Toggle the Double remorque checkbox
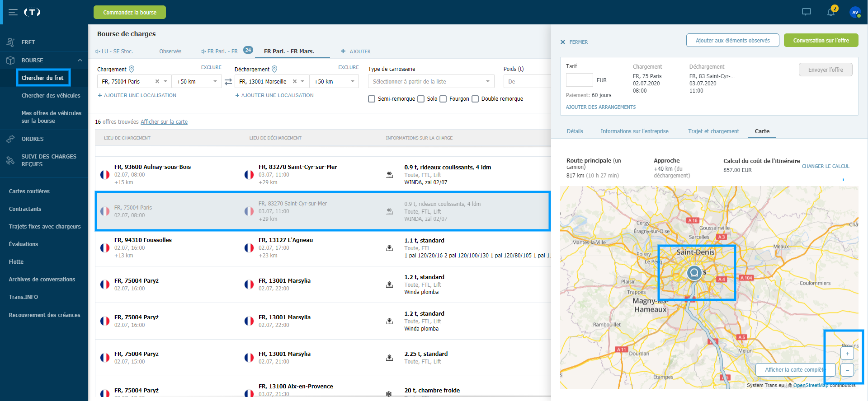The image size is (868, 401). pyautogui.click(x=475, y=99)
